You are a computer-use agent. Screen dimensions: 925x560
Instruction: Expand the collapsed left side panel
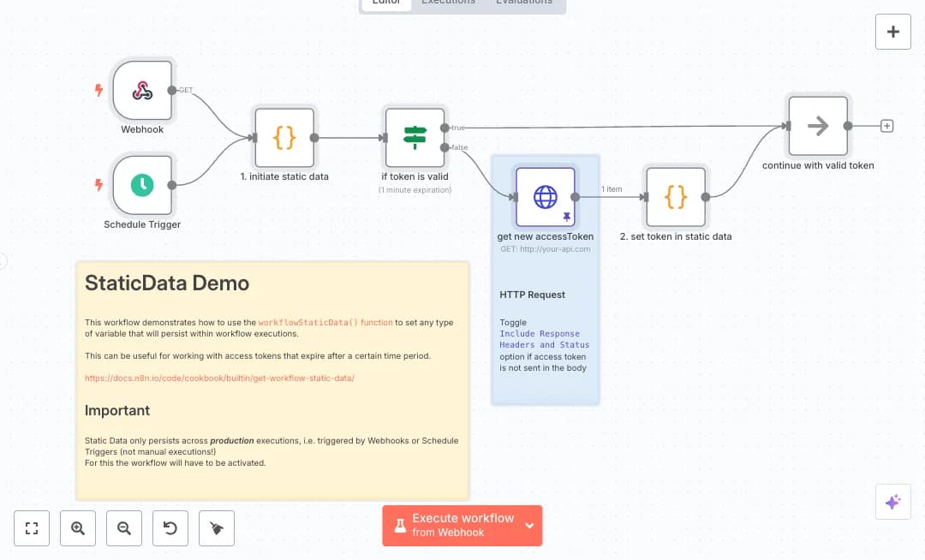click(x=3, y=261)
